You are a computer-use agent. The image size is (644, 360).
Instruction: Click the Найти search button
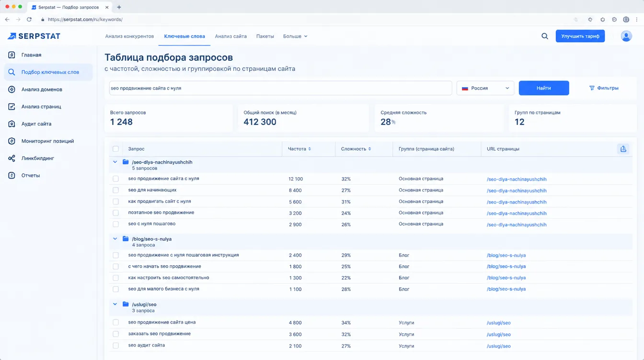(544, 88)
